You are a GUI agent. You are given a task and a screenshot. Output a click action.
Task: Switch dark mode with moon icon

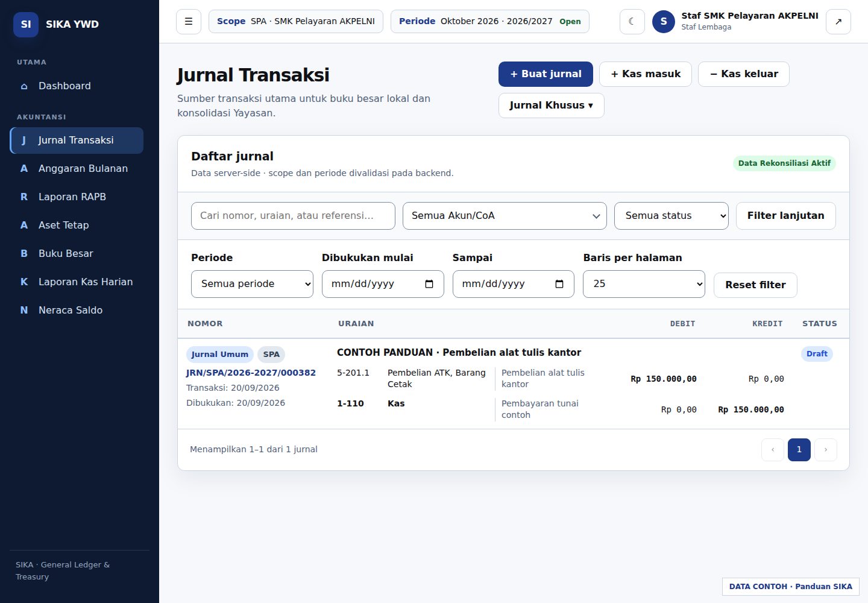(632, 22)
